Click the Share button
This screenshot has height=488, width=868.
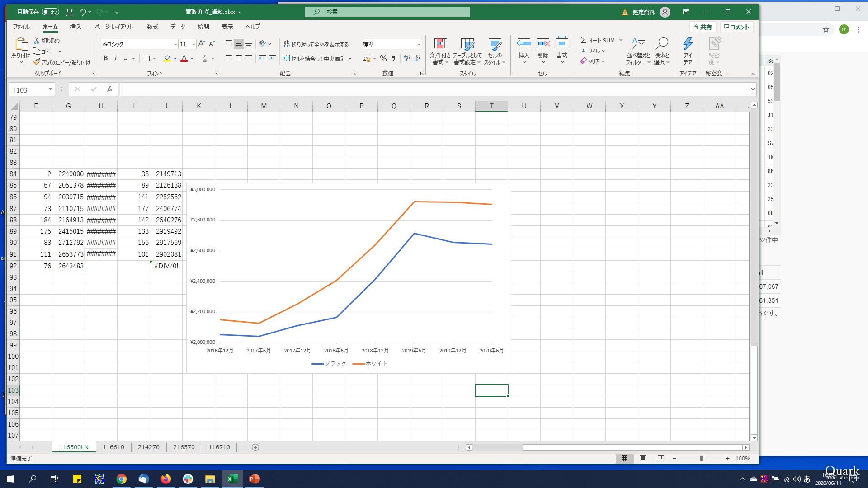[x=703, y=27]
